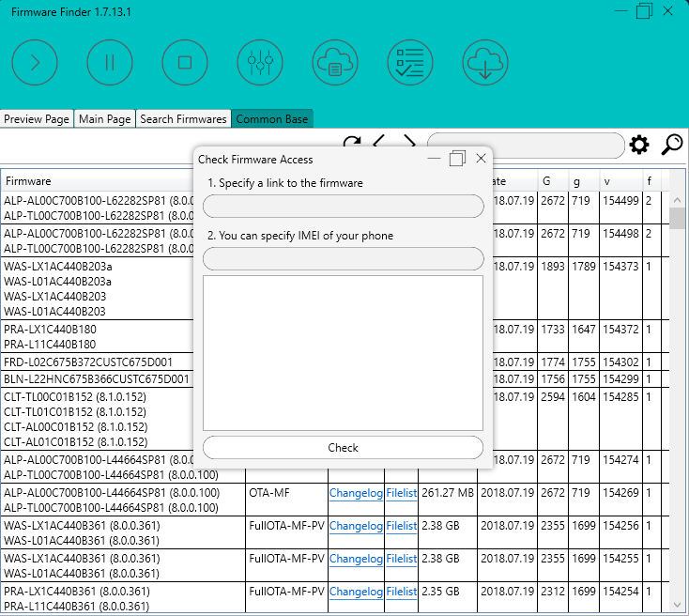Click the lowercase g column header

584,181
